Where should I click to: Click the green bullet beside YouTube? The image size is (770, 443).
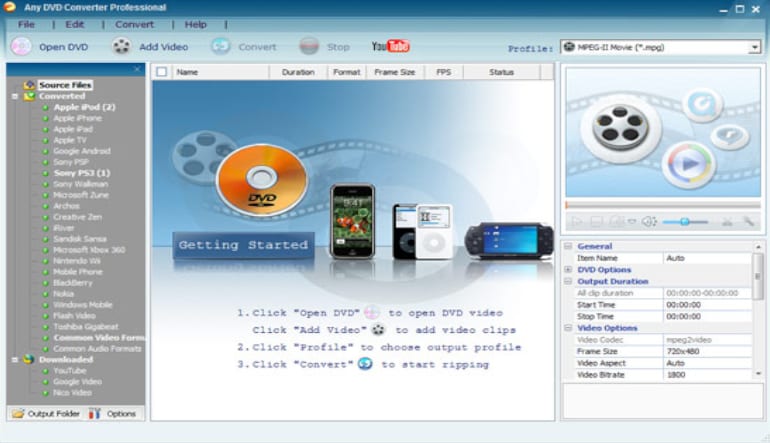pyautogui.click(x=46, y=371)
